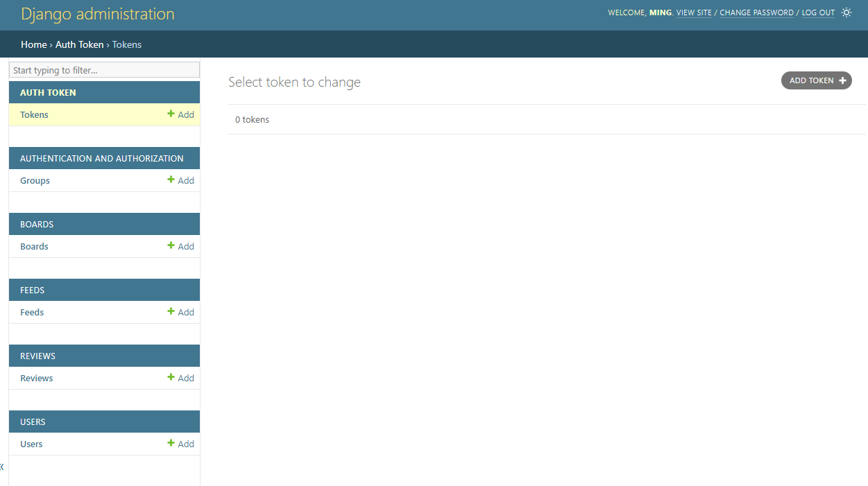Image resolution: width=868 pixels, height=486 pixels.
Task: Open the Users model page
Action: 31,443
